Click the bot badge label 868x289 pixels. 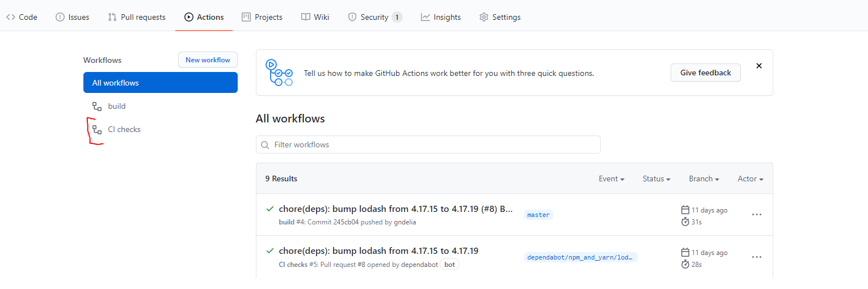(x=450, y=265)
